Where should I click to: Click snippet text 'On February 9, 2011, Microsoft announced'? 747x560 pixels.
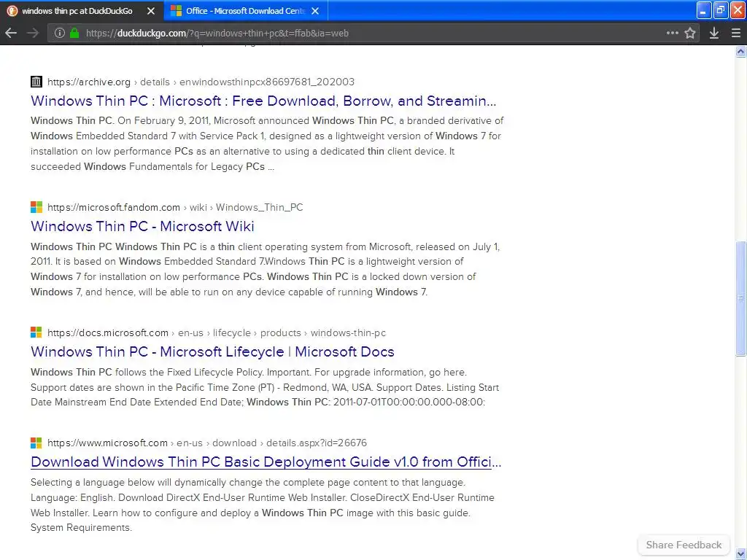pyautogui.click(x=214, y=120)
